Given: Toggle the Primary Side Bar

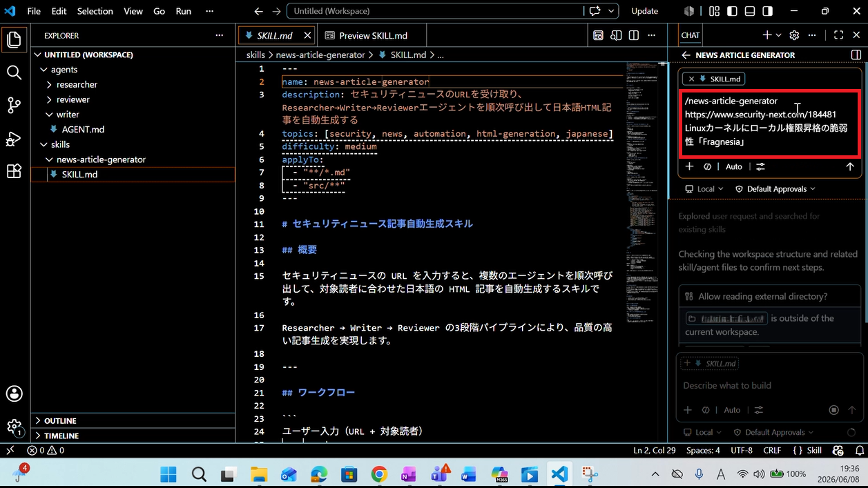Looking at the screenshot, I should pyautogui.click(x=732, y=11).
